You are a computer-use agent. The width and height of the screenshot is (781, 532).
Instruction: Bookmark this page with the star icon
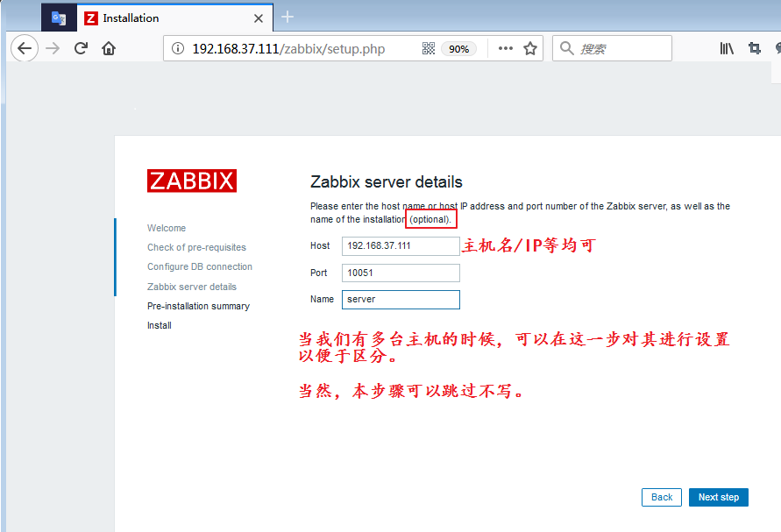coord(530,49)
